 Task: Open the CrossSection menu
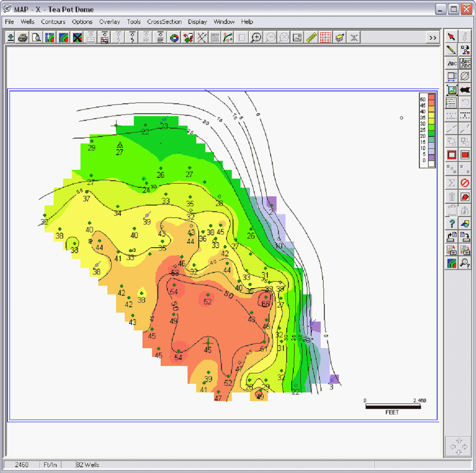[x=164, y=21]
